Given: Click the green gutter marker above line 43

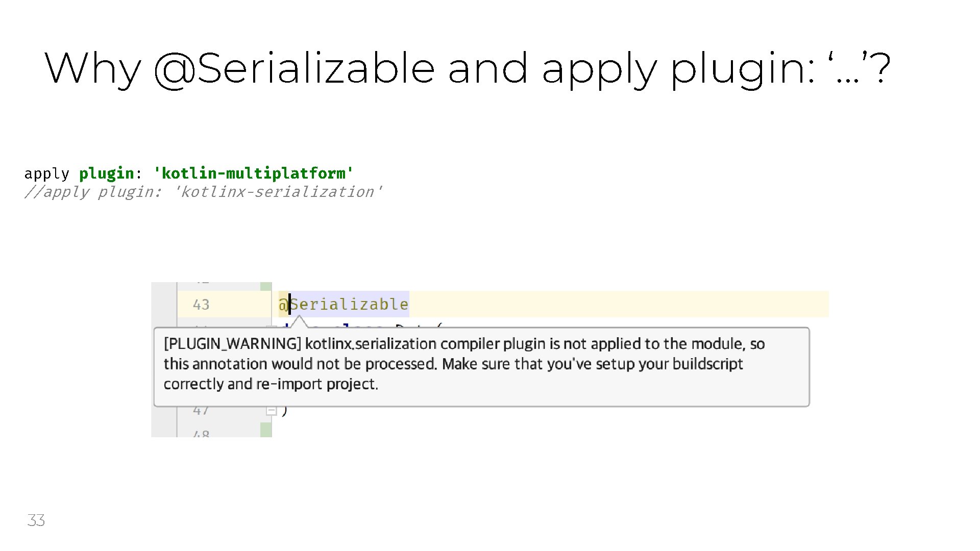Looking at the screenshot, I should 266,286.
